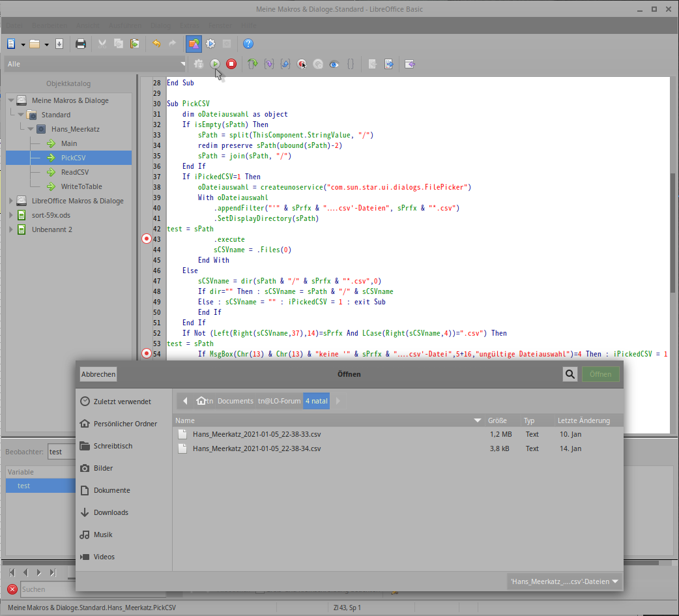Viewport: 679px width, 616px height.
Task: Click the Paste clipboard icon
Action: 135,44
